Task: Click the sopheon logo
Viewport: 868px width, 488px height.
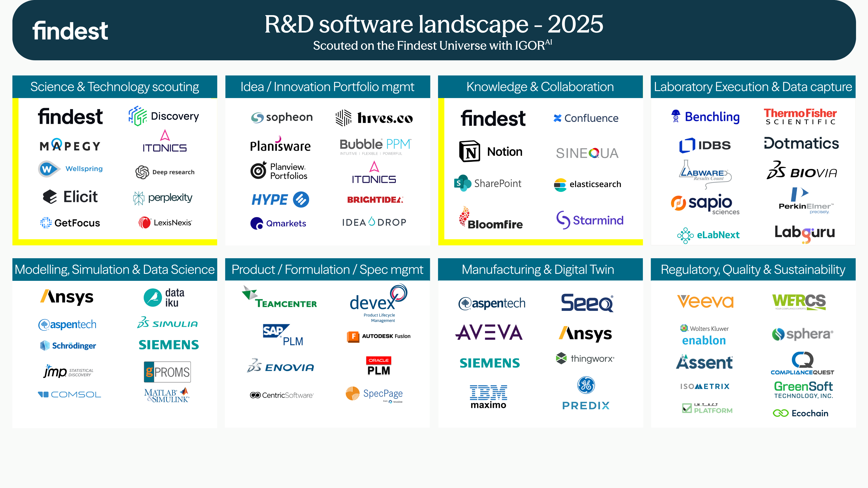Action: [x=282, y=117]
